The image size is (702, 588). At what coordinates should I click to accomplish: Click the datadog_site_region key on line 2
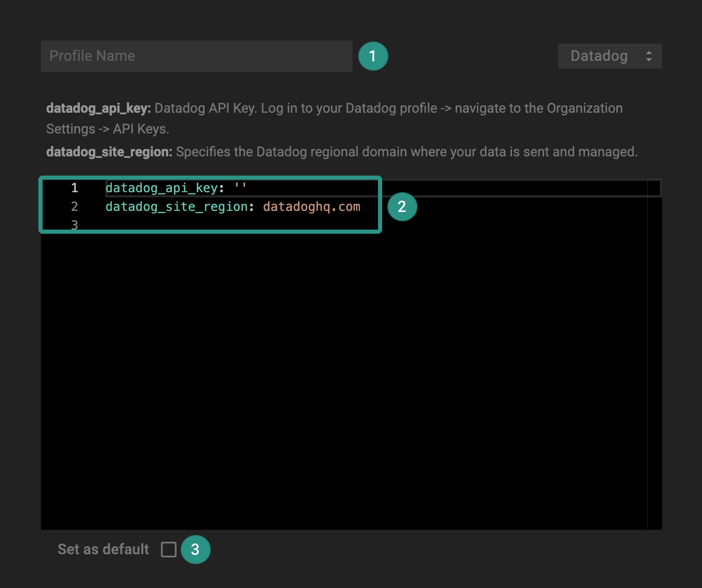point(176,207)
